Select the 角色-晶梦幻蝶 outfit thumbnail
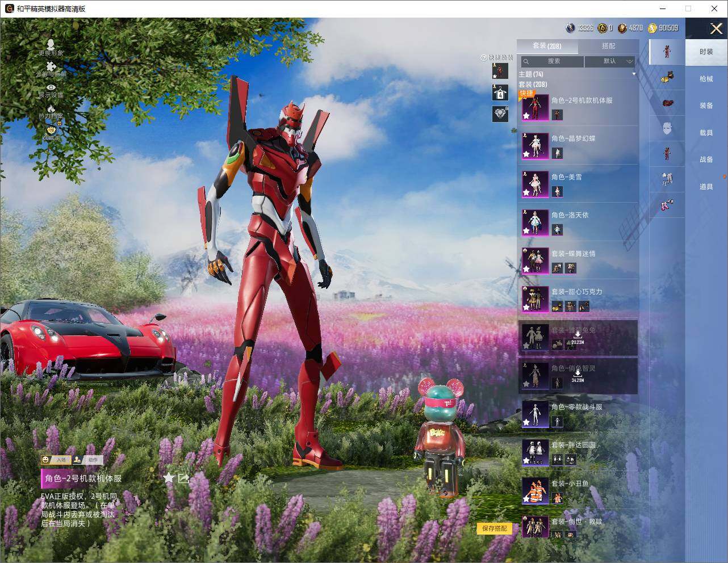Image resolution: width=728 pixels, height=563 pixels. [535, 146]
